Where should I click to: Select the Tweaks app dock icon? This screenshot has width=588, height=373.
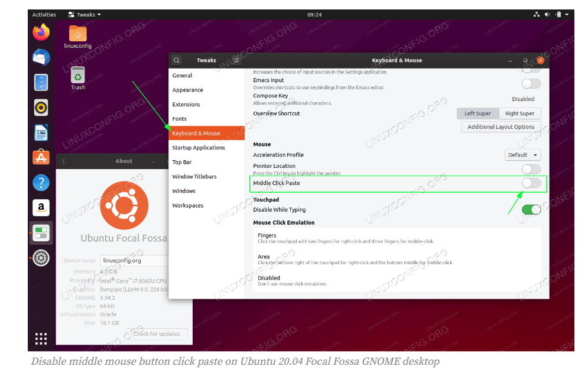pyautogui.click(x=41, y=233)
